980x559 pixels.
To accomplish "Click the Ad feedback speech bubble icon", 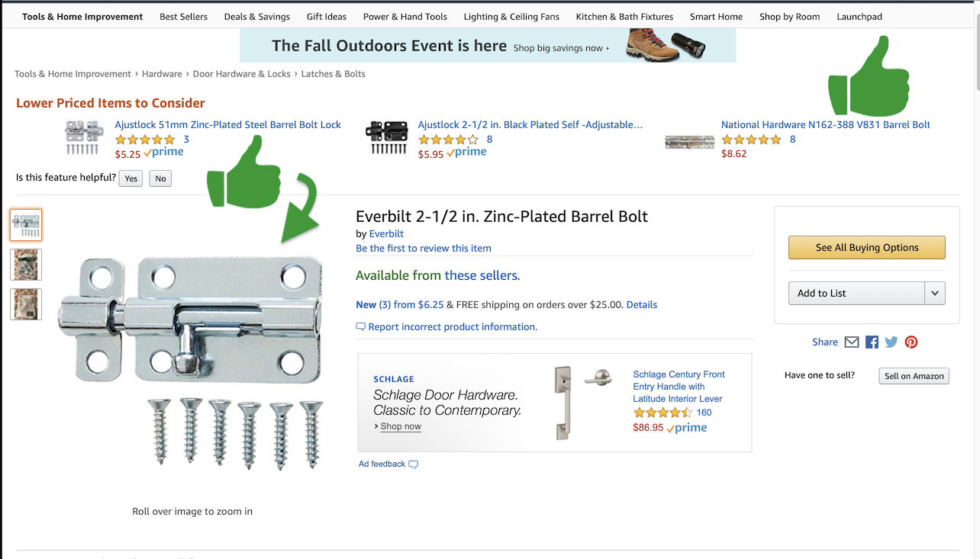I will tap(414, 464).
